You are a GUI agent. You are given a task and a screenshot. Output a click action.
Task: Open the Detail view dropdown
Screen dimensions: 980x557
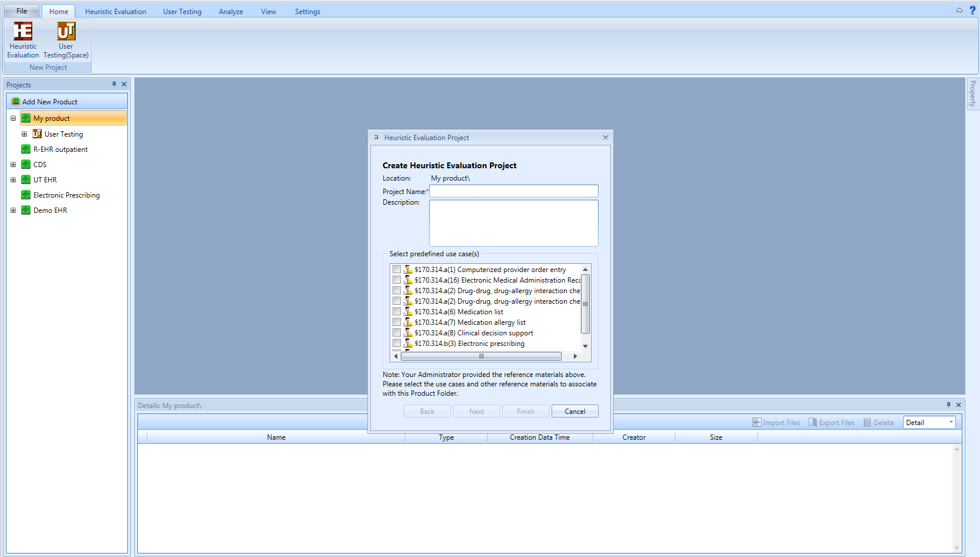(951, 423)
